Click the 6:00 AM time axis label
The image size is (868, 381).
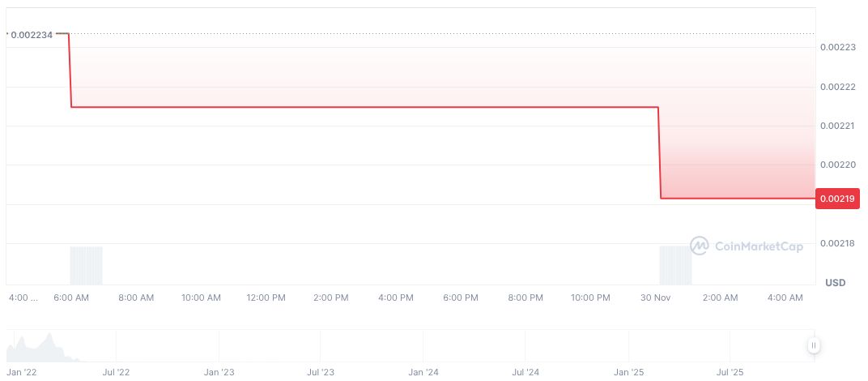click(x=71, y=298)
